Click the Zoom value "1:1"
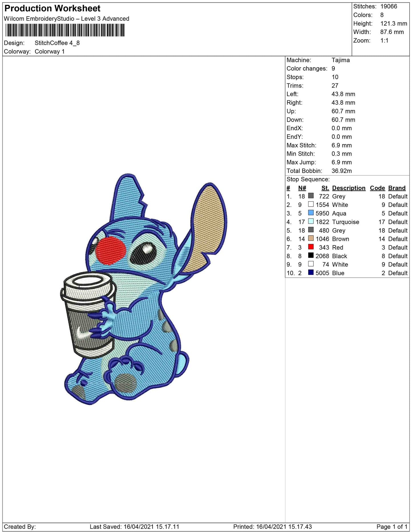 384,41
